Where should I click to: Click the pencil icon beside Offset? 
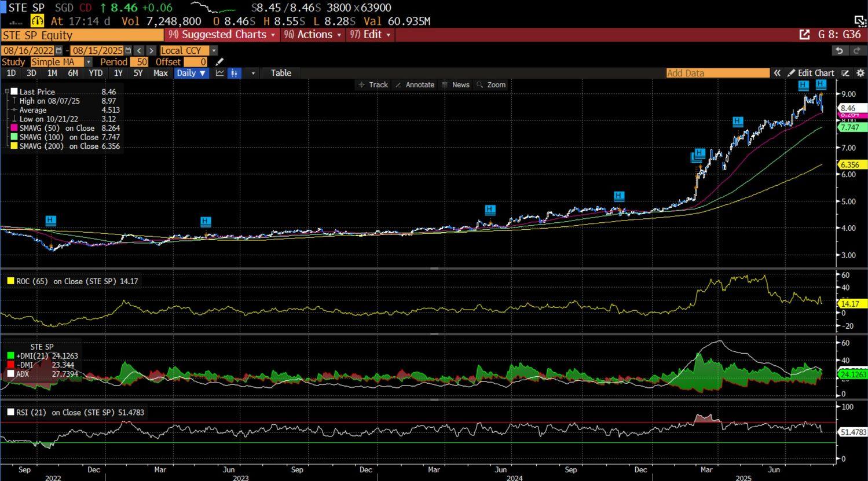click(x=219, y=62)
